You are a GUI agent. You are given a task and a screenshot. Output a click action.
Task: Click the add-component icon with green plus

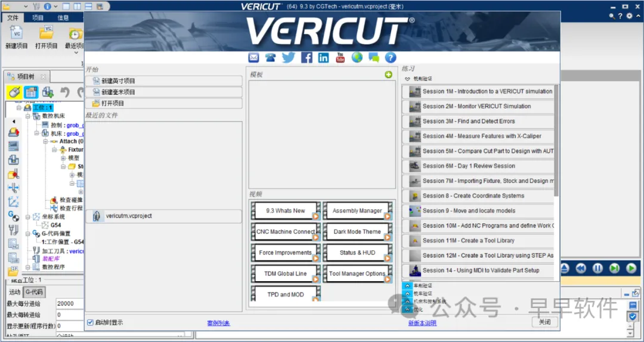tap(48, 92)
